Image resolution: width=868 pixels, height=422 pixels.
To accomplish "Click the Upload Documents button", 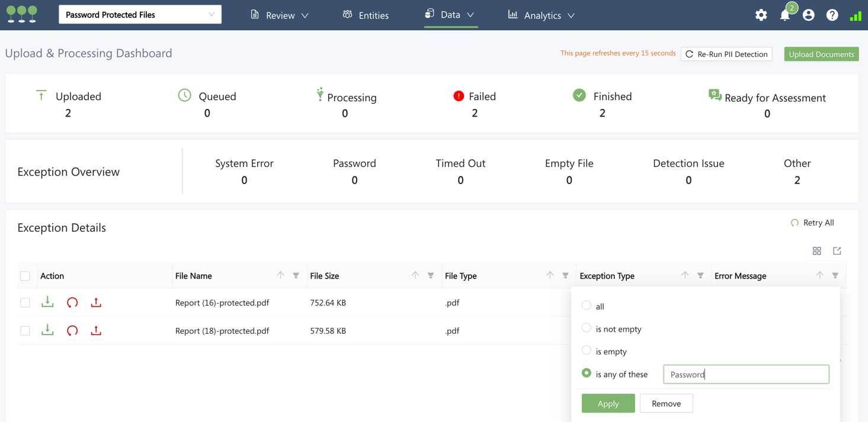I will [x=821, y=54].
